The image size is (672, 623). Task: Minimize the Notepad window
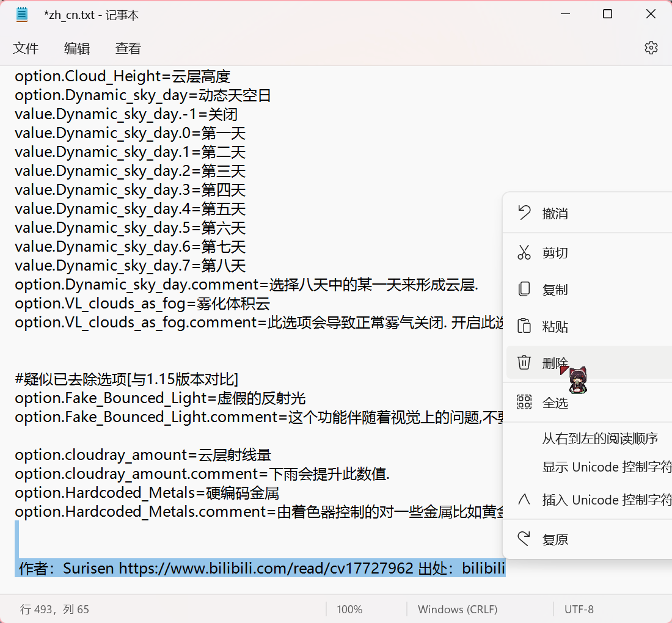click(565, 14)
